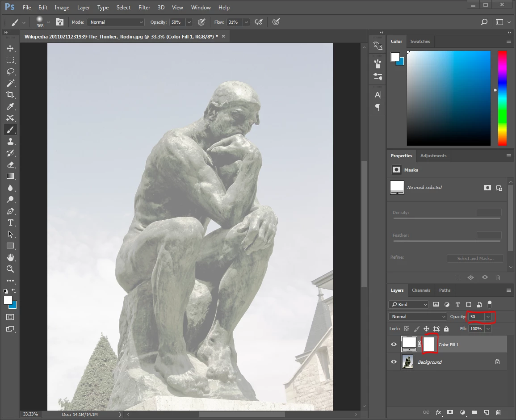Image resolution: width=516 pixels, height=420 pixels.
Task: Open the tool preset picker arrow
Action: [24, 22]
